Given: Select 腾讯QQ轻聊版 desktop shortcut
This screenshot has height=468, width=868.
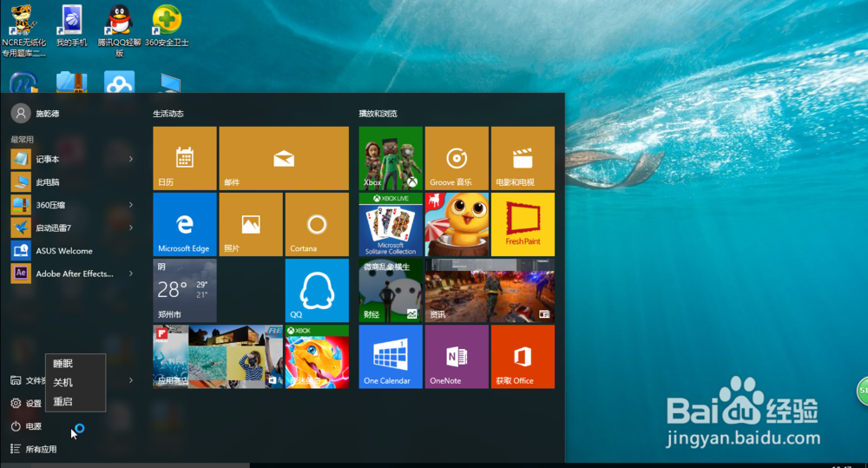Looking at the screenshot, I should pyautogui.click(x=120, y=30).
